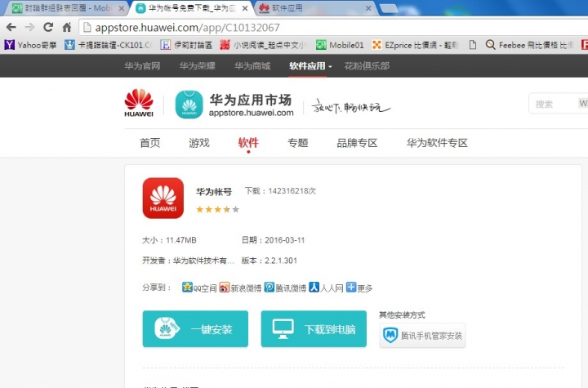Click the version 2.2.1.301 text

[x=281, y=261]
